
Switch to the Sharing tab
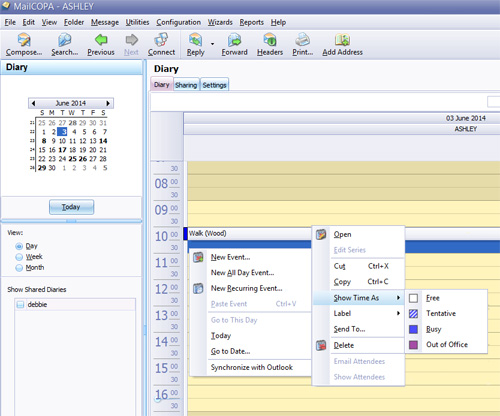186,85
